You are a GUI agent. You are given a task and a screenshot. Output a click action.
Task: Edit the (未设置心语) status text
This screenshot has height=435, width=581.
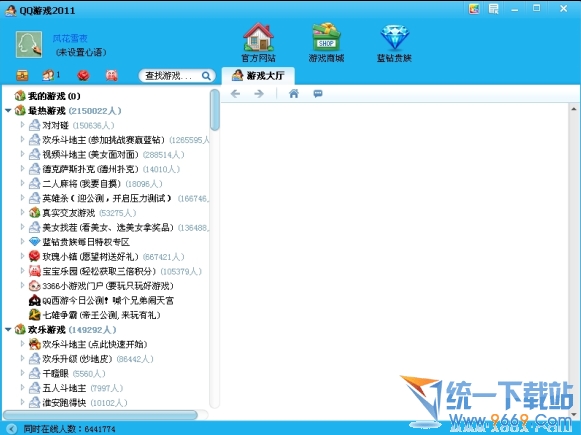pos(81,52)
